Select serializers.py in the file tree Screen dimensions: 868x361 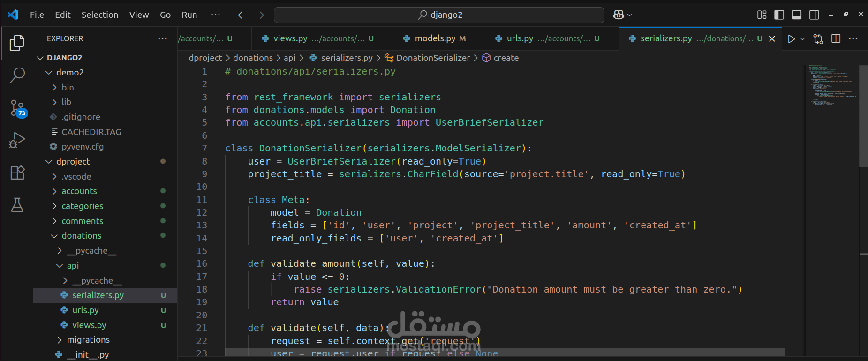pos(105,295)
